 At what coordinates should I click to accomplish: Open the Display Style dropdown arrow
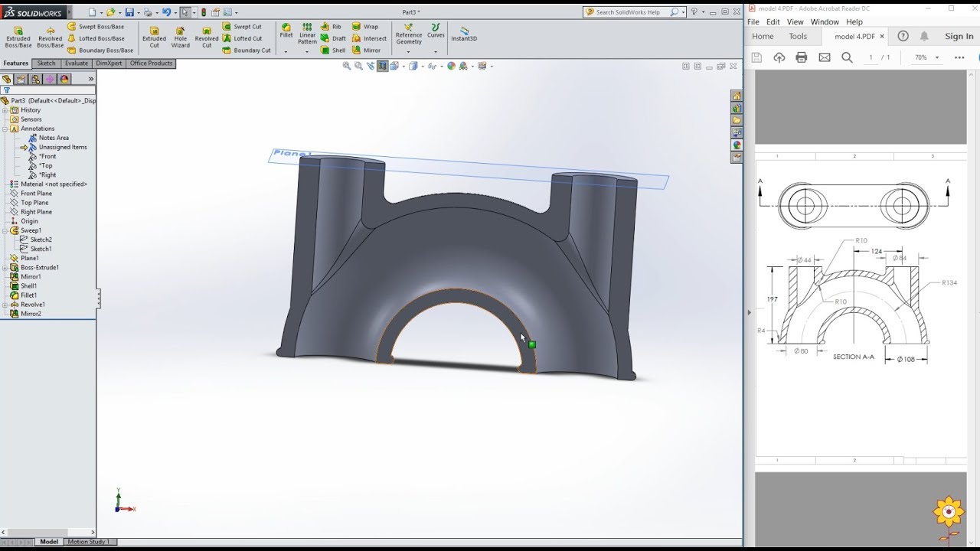point(421,67)
